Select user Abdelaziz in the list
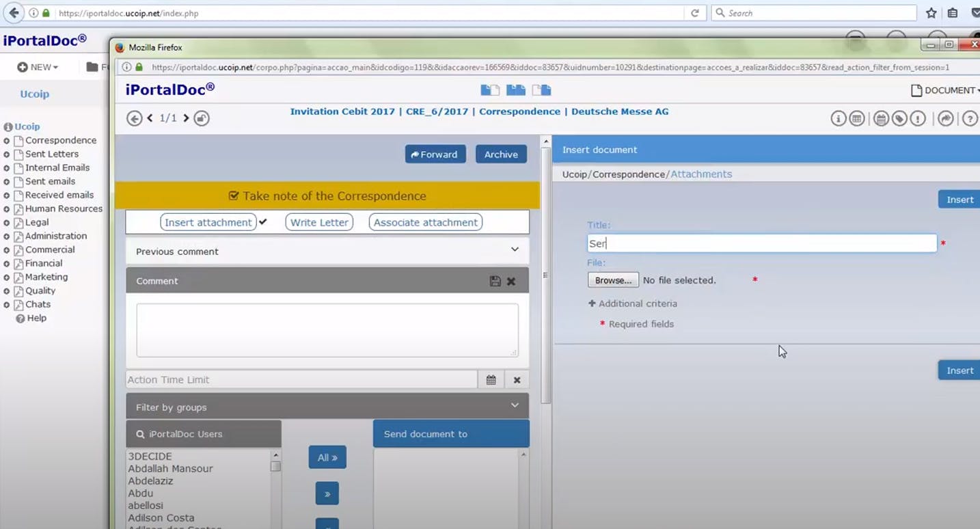The height and width of the screenshot is (529, 980). point(150,481)
